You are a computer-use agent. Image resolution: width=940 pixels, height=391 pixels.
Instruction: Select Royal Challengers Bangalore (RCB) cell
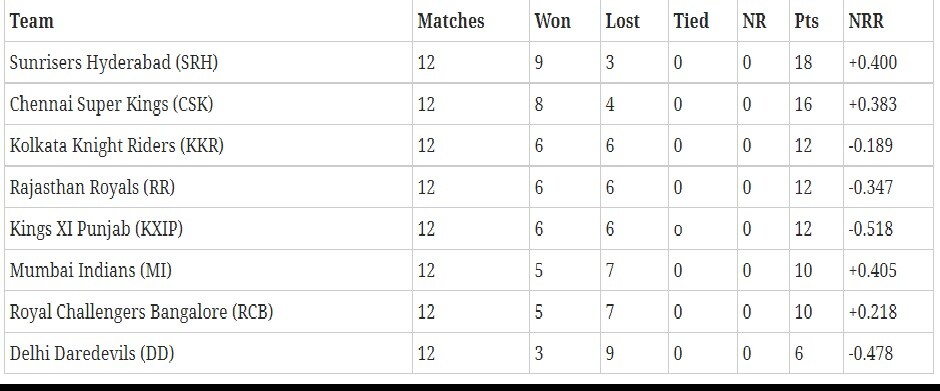(208, 312)
